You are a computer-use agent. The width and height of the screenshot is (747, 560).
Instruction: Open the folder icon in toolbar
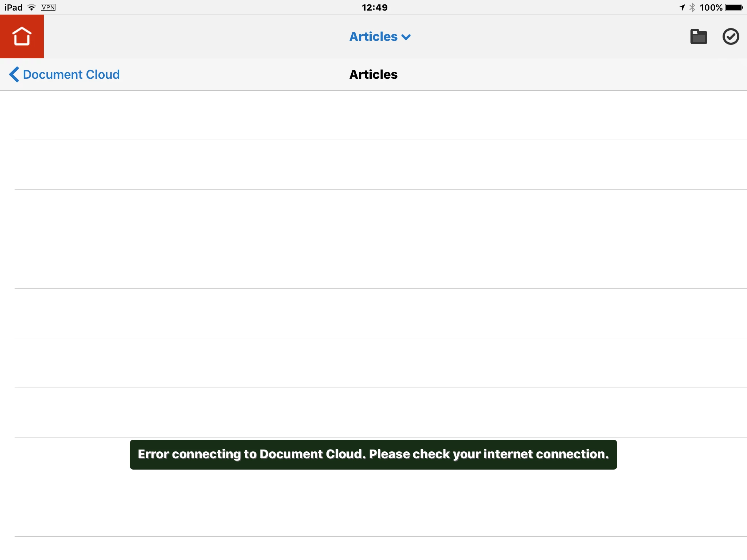click(698, 37)
